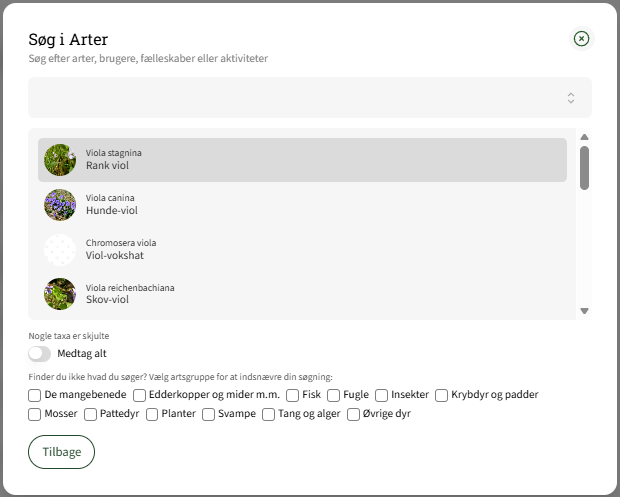The image size is (620, 497).
Task: Check the De mangebenede checkbox
Action: [x=35, y=395]
